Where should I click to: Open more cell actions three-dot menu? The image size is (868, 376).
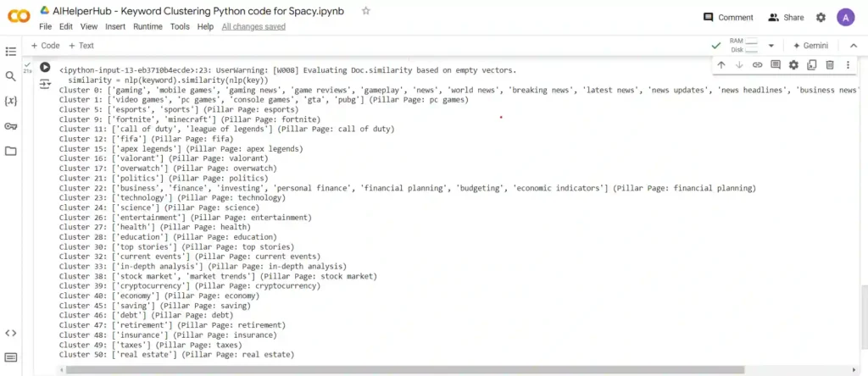point(848,64)
